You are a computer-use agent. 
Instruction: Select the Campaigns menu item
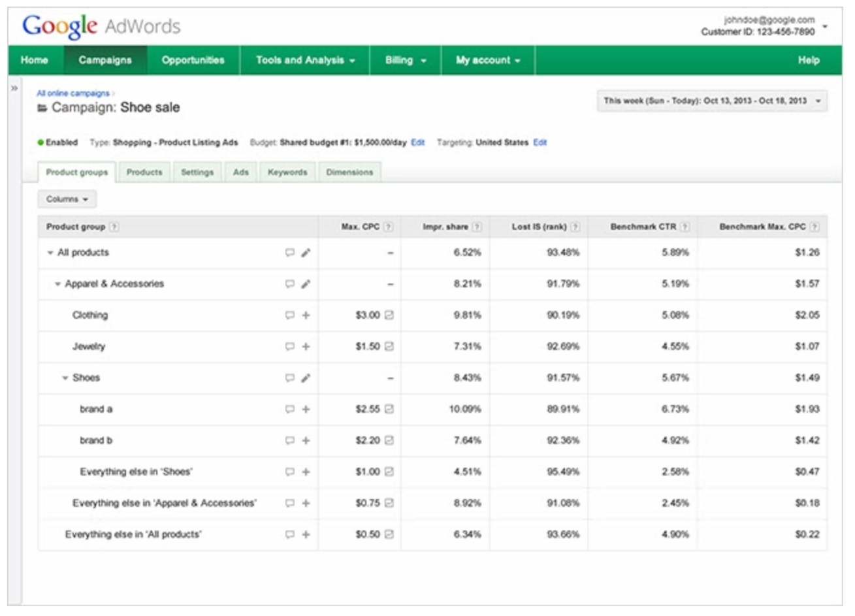[x=105, y=60]
